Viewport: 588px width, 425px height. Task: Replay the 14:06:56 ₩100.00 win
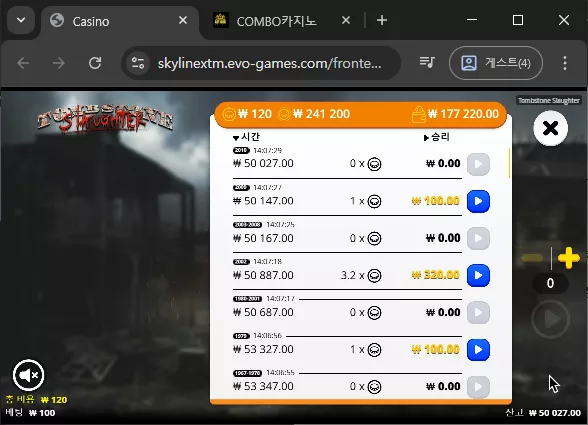(x=478, y=350)
